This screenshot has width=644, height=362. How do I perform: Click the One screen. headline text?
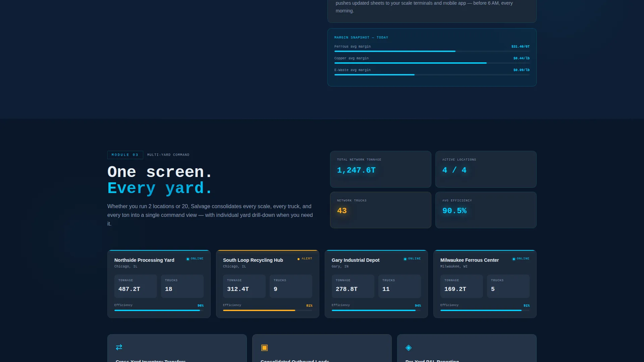coord(160,172)
